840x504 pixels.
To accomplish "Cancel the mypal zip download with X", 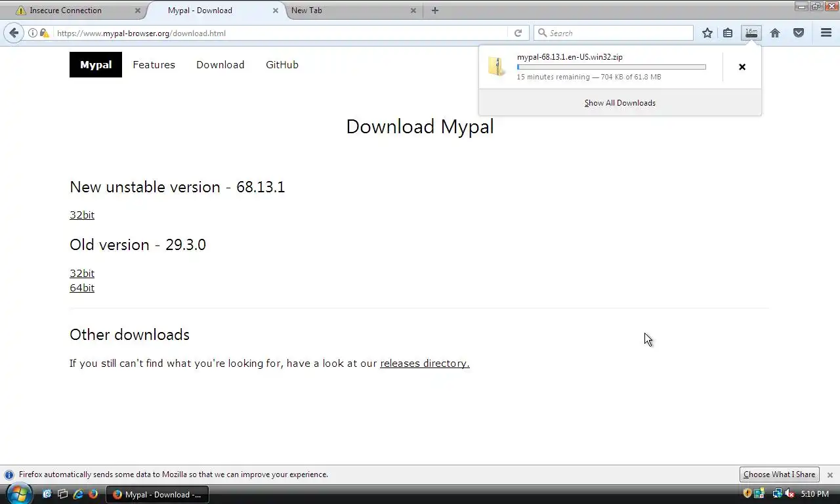I will pyautogui.click(x=742, y=67).
